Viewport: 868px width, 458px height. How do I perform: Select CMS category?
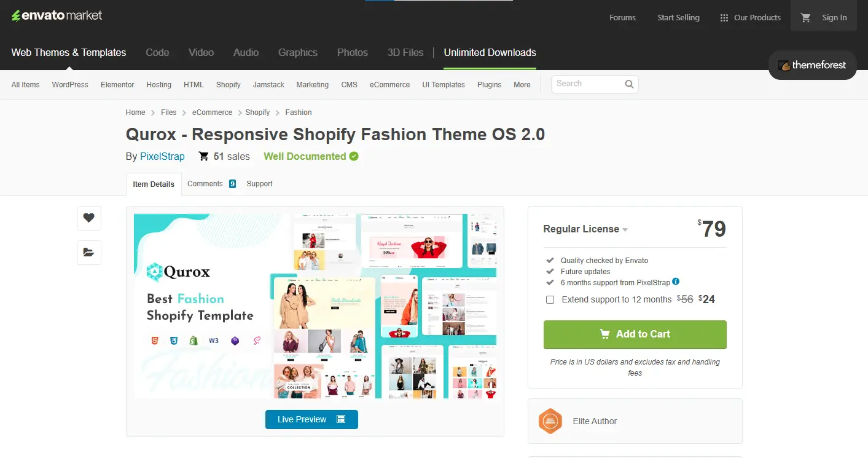[349, 85]
